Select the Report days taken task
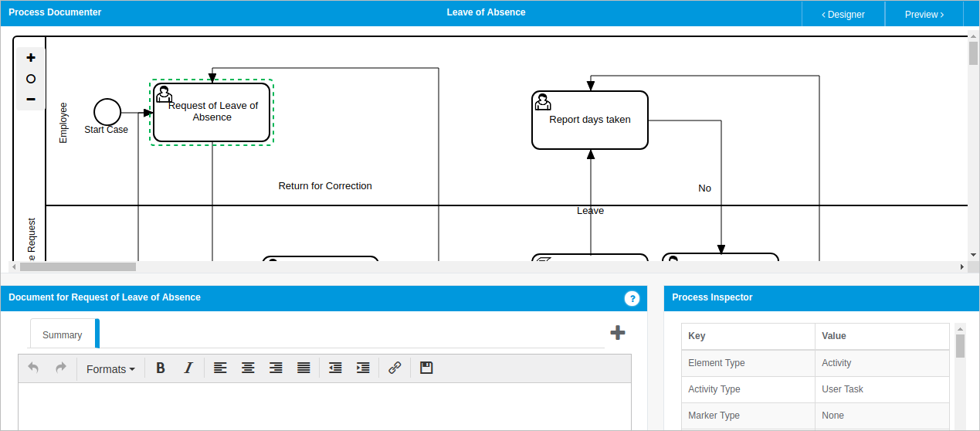The image size is (980, 431). point(590,120)
